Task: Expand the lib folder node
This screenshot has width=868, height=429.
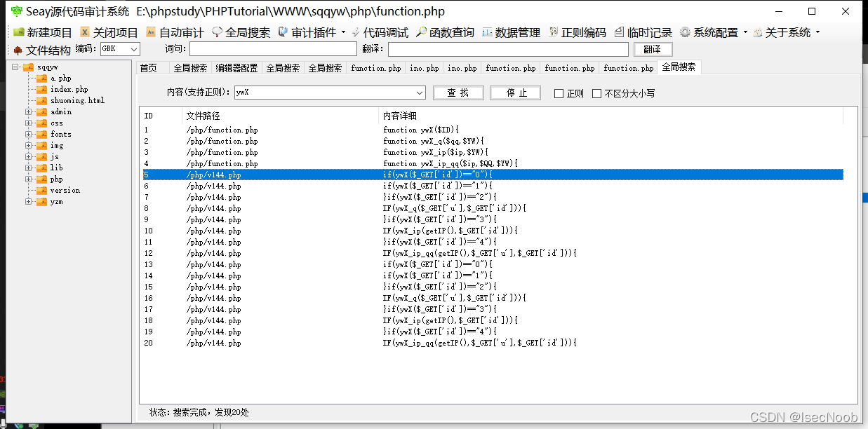Action: point(29,168)
